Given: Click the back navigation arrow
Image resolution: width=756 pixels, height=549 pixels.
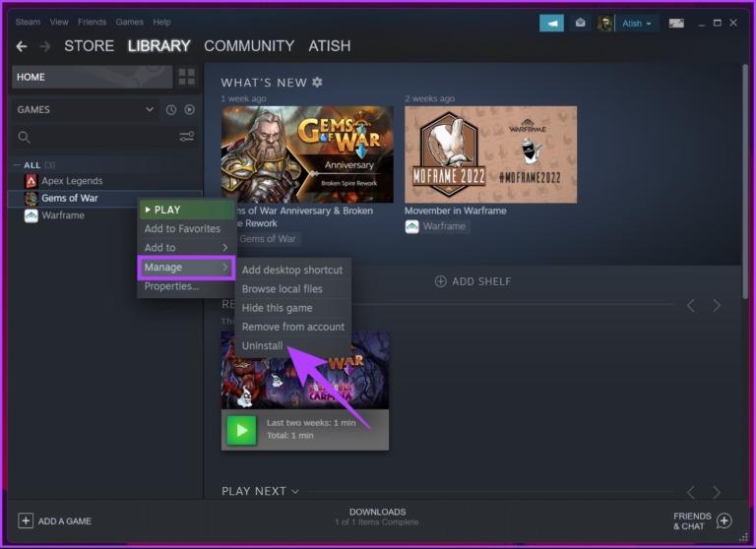Looking at the screenshot, I should point(22,46).
